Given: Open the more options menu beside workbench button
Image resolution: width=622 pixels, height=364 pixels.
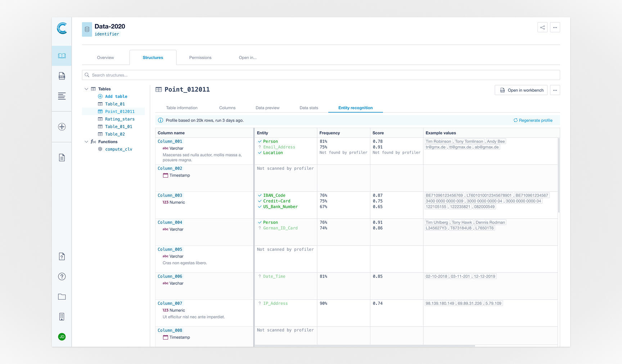Looking at the screenshot, I should click(555, 90).
